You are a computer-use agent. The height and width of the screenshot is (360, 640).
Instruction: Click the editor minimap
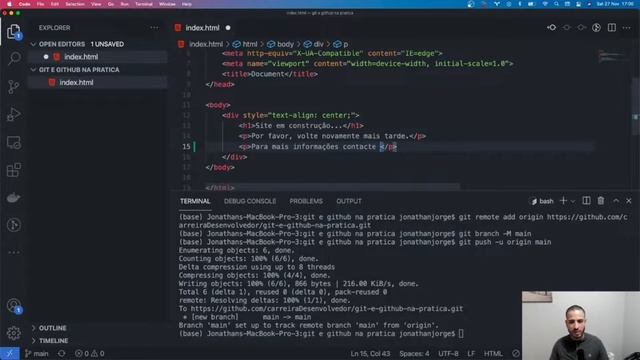point(612,57)
